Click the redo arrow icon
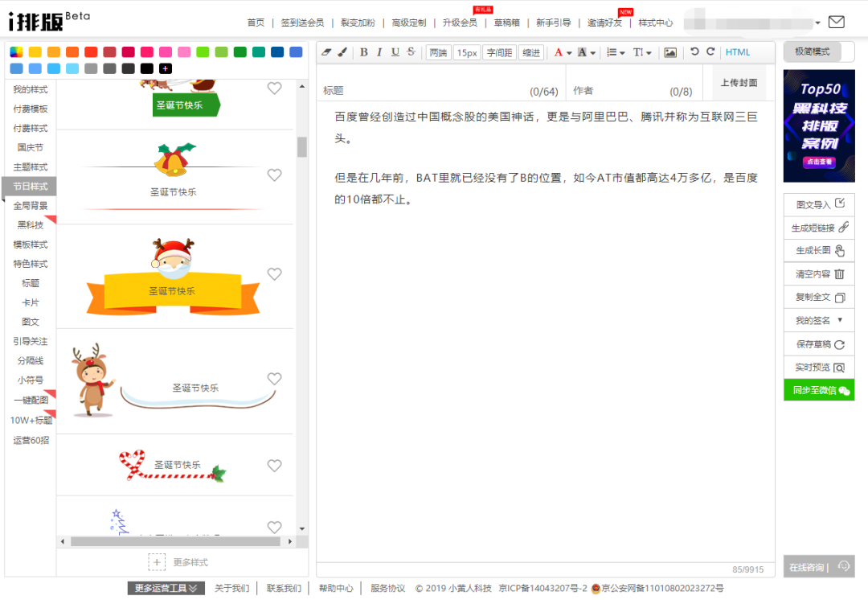The width and height of the screenshot is (868, 600). 710,52
